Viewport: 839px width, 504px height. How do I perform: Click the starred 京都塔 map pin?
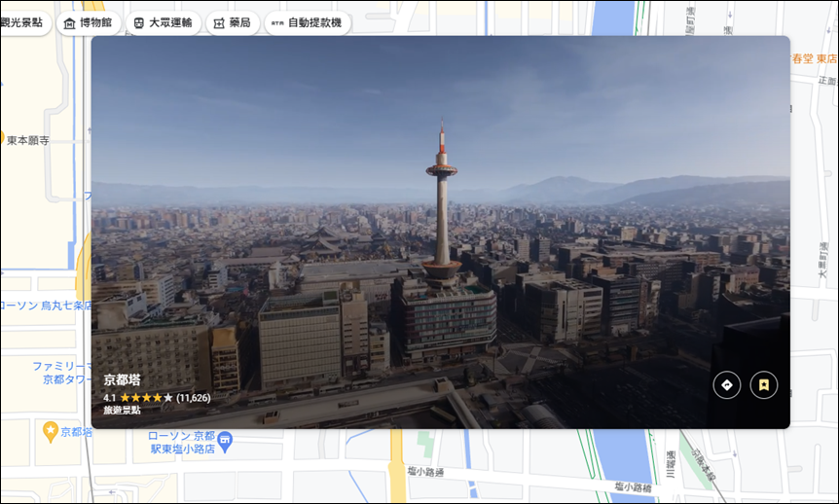pos(51,432)
